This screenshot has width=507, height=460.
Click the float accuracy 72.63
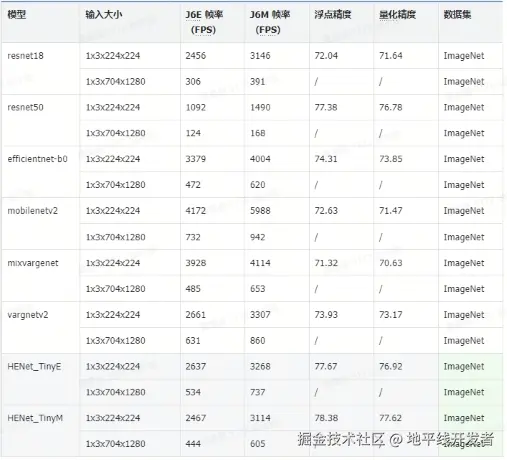(326, 211)
